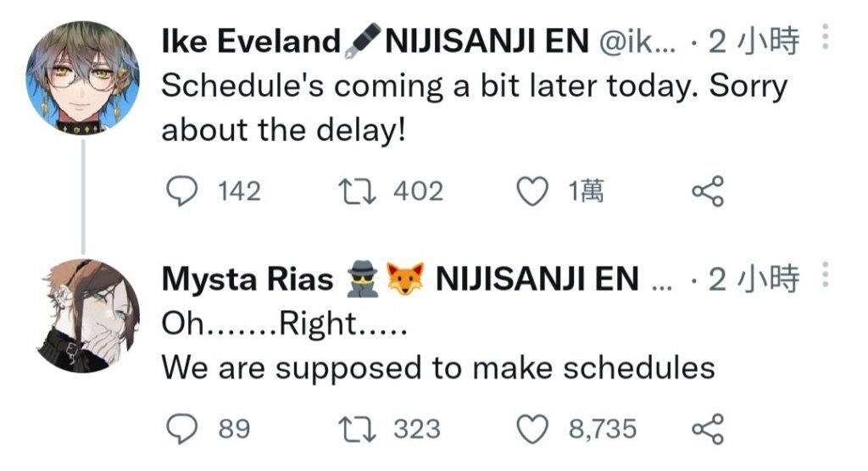View timestamp of Ike Eveland's tweet

pyautogui.click(x=754, y=41)
